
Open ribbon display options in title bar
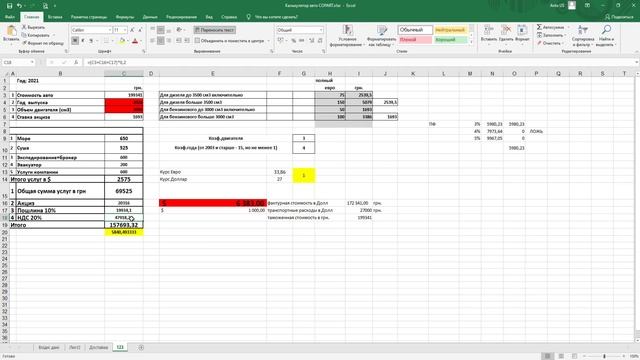[587, 6]
